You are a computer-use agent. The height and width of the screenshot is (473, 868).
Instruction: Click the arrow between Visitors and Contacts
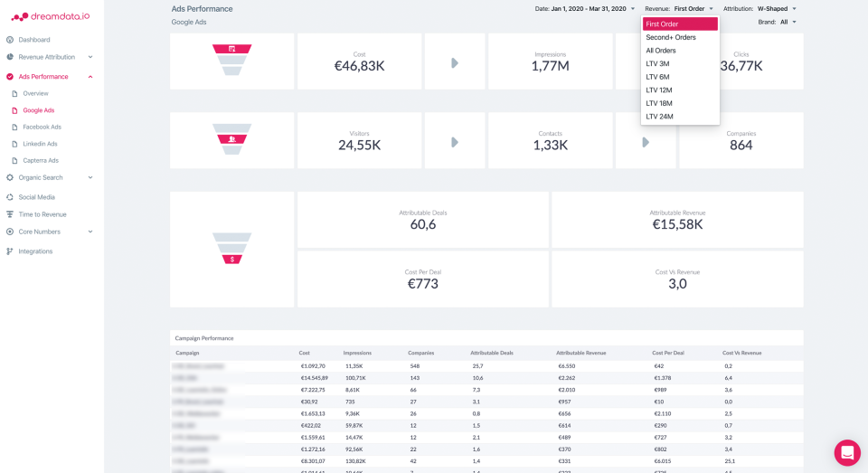455,142
